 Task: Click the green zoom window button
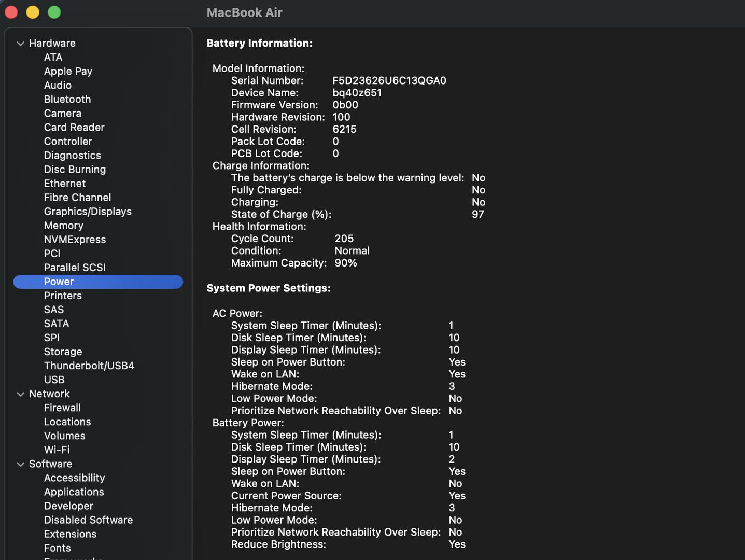tap(54, 12)
